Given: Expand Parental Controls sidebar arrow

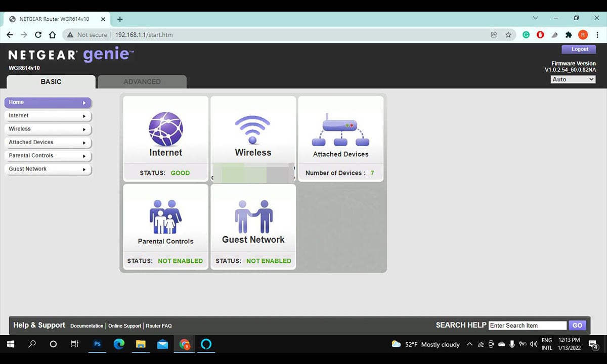Looking at the screenshot, I should (x=84, y=156).
